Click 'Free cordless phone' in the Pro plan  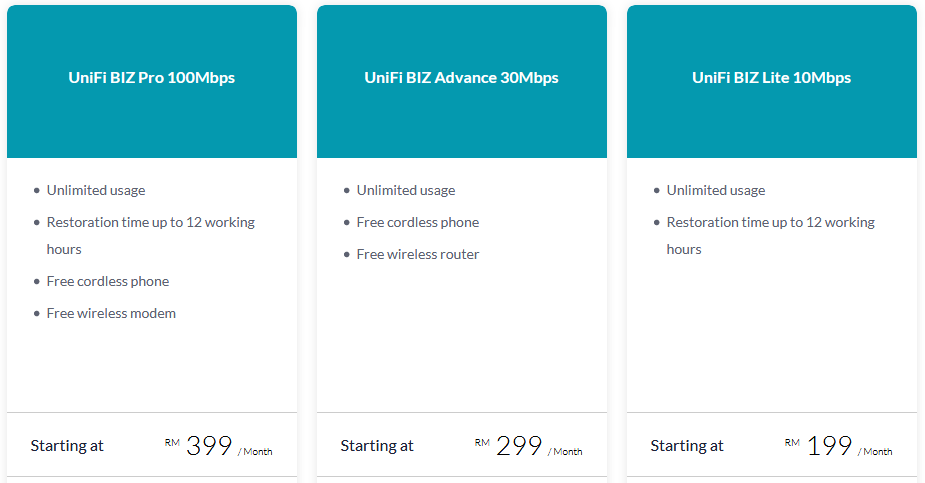(108, 281)
